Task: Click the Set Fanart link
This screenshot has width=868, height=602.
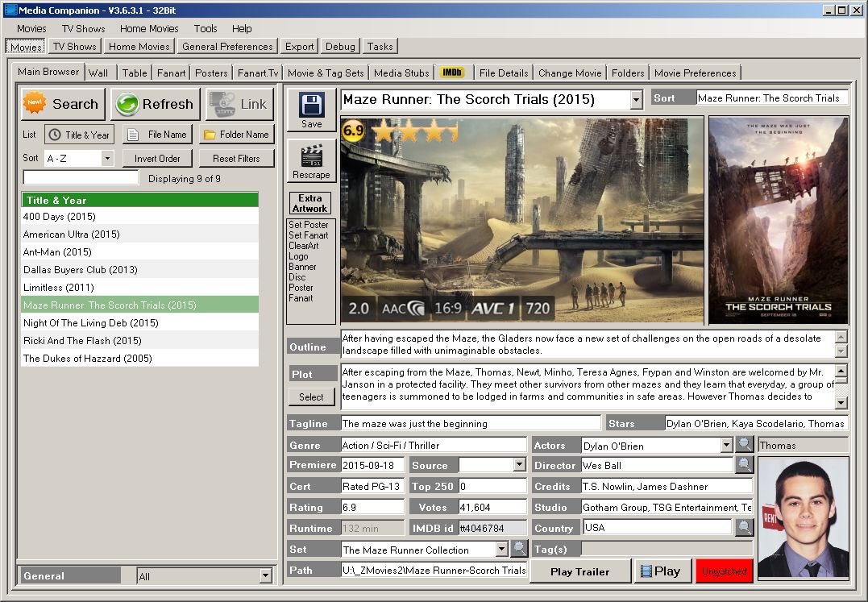Action: [x=309, y=235]
